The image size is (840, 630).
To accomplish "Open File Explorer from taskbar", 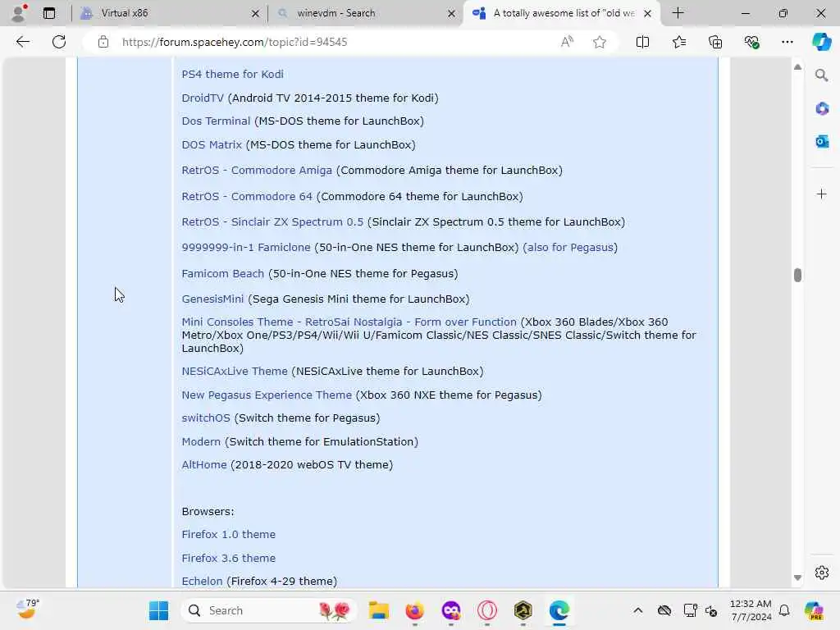I will (x=378, y=610).
